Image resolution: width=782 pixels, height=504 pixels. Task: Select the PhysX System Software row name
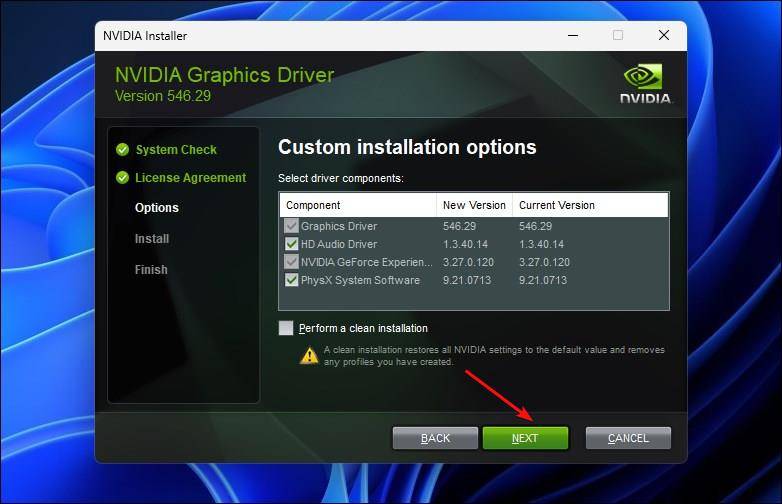click(x=360, y=280)
